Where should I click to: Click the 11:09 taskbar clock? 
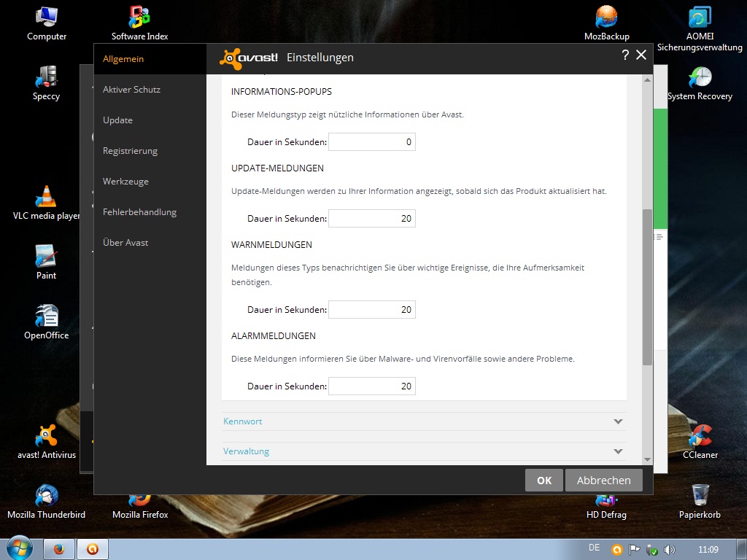[708, 550]
